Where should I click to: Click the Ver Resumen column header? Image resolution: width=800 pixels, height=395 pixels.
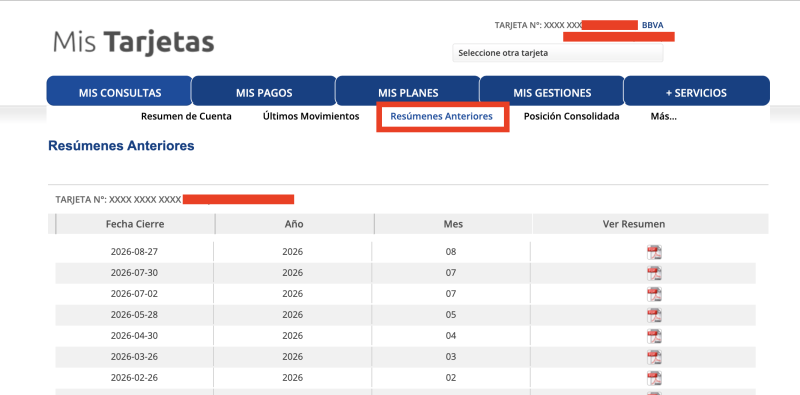pyautogui.click(x=634, y=224)
